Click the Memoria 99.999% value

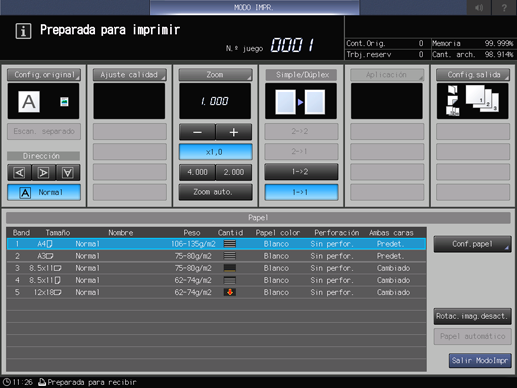coord(499,43)
